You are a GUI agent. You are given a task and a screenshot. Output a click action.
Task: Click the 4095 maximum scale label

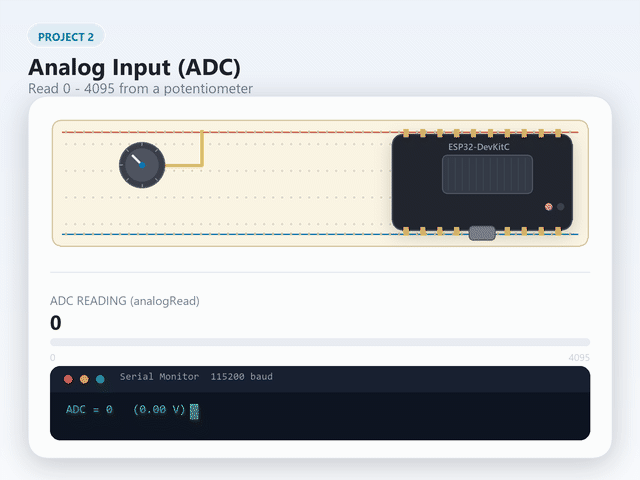(579, 358)
